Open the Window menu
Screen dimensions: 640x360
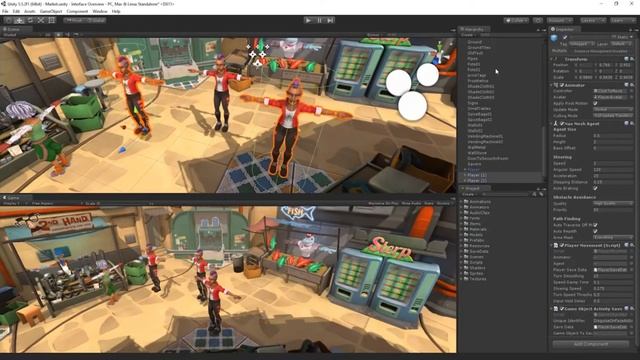coord(100,11)
